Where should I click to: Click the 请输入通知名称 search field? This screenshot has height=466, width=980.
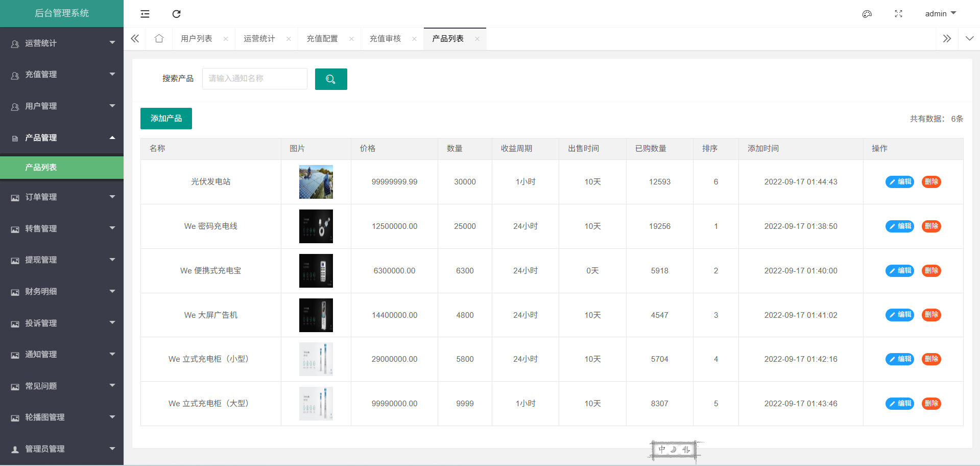[x=254, y=79]
